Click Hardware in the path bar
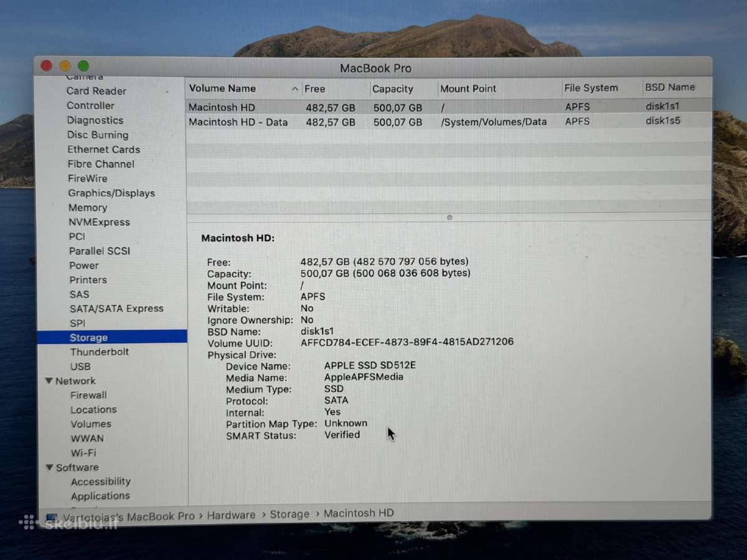747x560 pixels. coord(231,515)
